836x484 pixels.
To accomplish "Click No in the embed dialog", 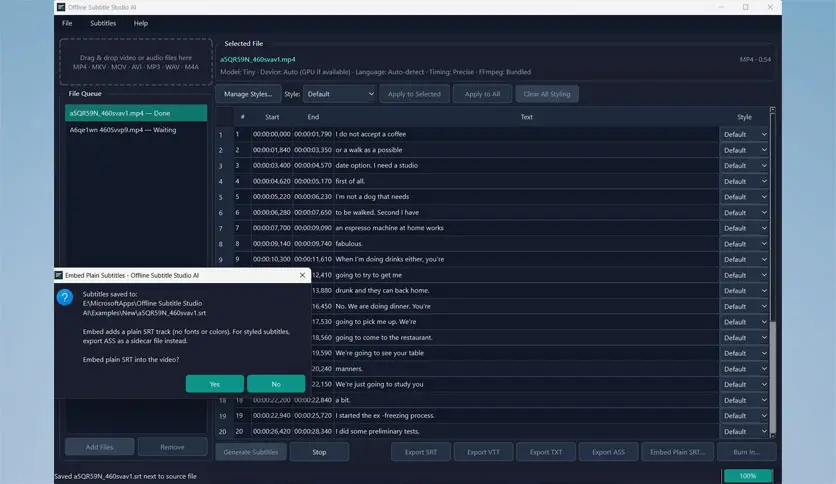I will (x=276, y=384).
